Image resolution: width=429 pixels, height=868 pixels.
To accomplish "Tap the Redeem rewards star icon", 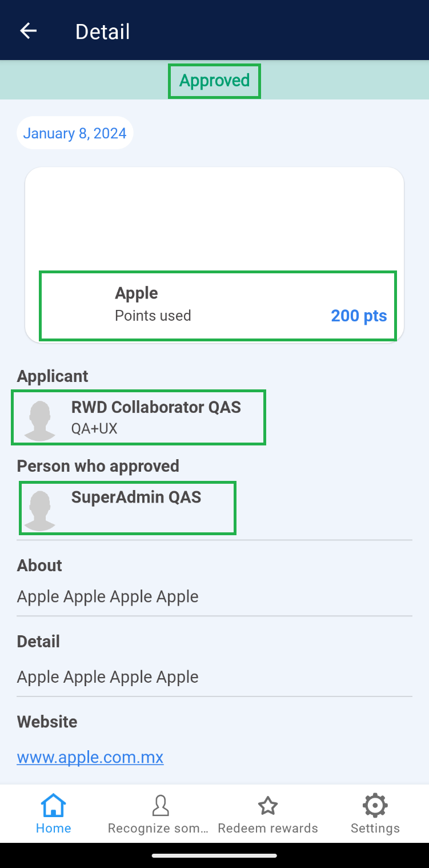I will 268,806.
